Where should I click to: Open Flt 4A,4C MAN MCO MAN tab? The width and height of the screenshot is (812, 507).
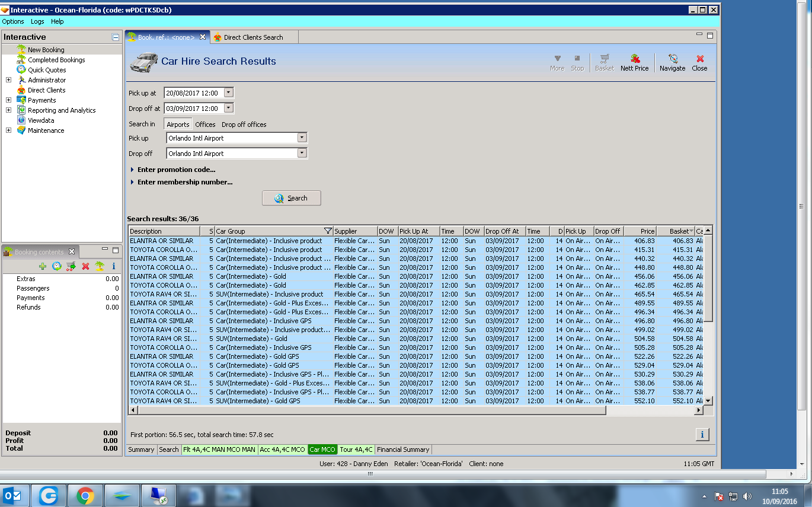tap(219, 449)
